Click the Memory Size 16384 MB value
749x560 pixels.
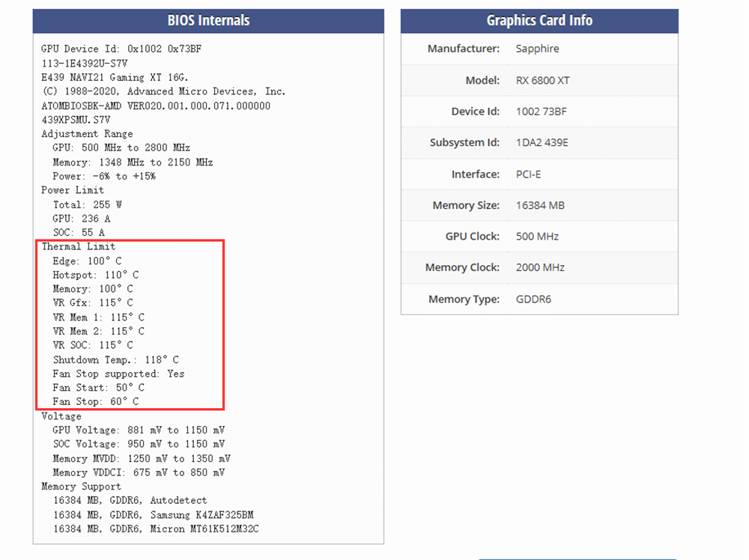[x=540, y=205]
